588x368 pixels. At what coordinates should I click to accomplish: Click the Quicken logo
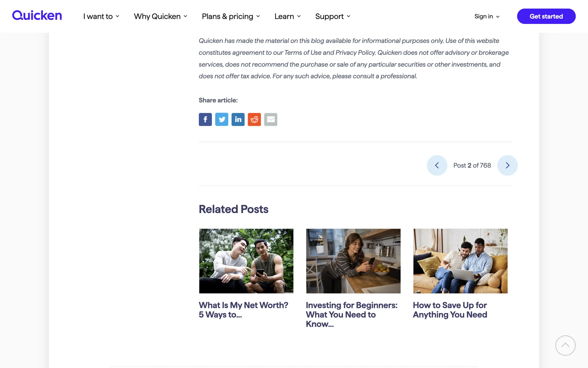(x=37, y=15)
